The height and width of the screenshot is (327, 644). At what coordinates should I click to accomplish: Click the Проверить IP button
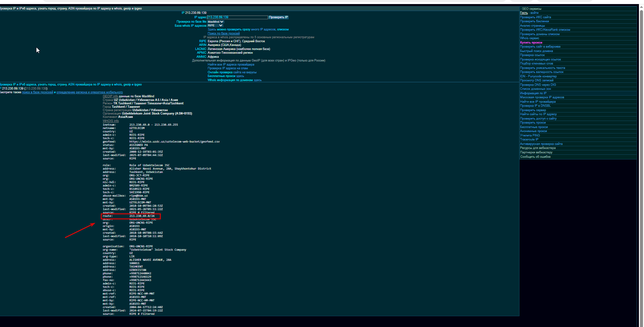coord(278,17)
